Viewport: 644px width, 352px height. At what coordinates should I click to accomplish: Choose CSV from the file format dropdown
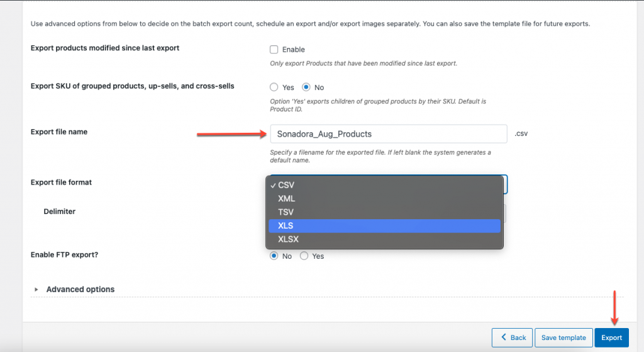click(x=384, y=185)
